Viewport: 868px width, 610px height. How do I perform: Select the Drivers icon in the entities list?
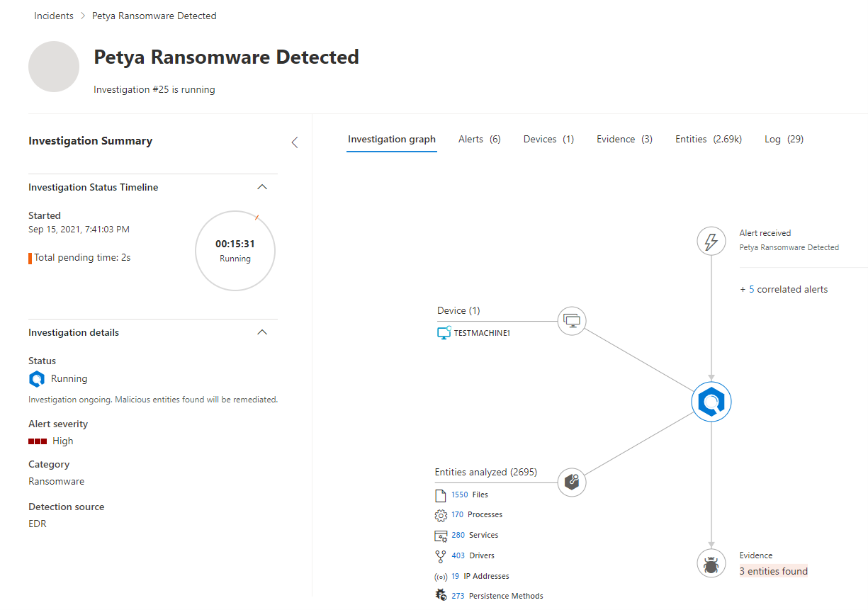pos(441,555)
